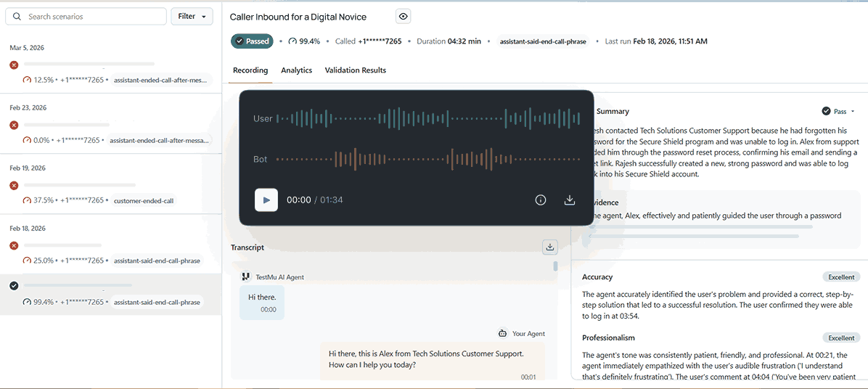Image resolution: width=868 pixels, height=389 pixels.
Task: Select the Mar 5, 2026 failed run
Action: point(111,65)
